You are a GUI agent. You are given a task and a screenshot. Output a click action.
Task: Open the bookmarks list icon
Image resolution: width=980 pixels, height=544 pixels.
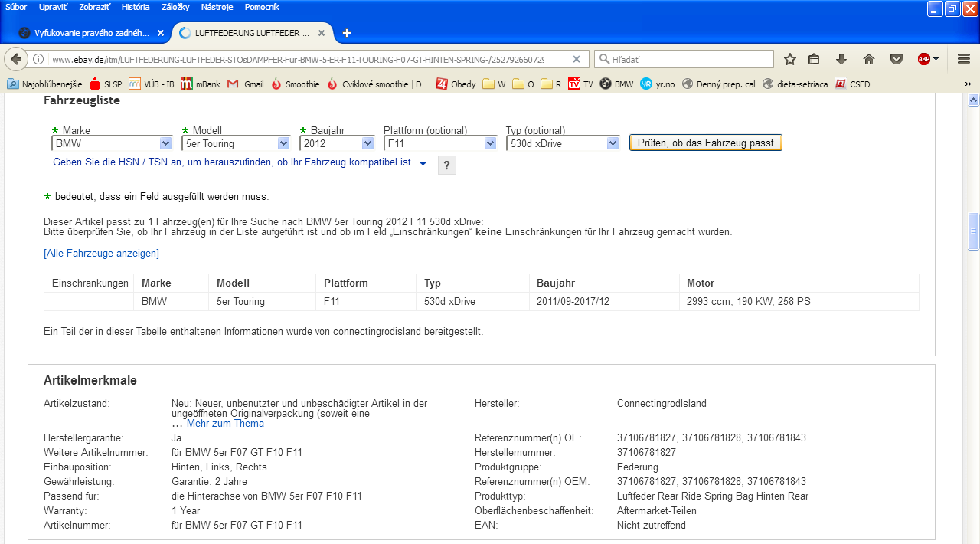[x=814, y=59]
